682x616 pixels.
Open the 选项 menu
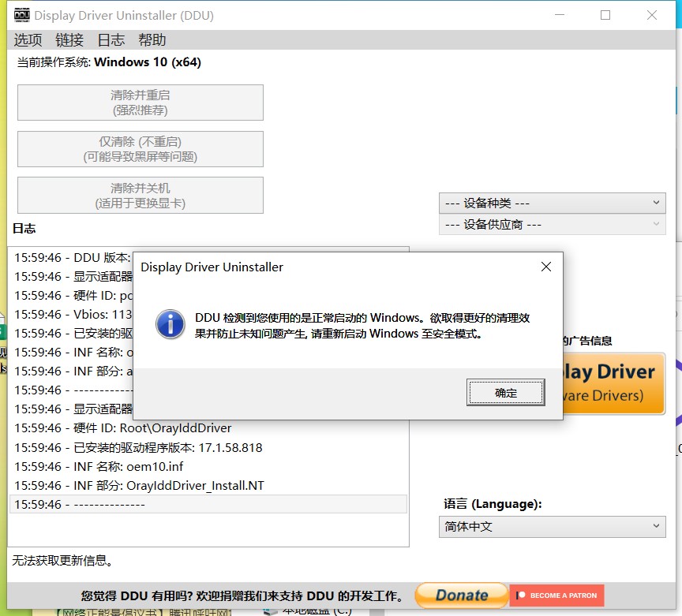(x=28, y=40)
